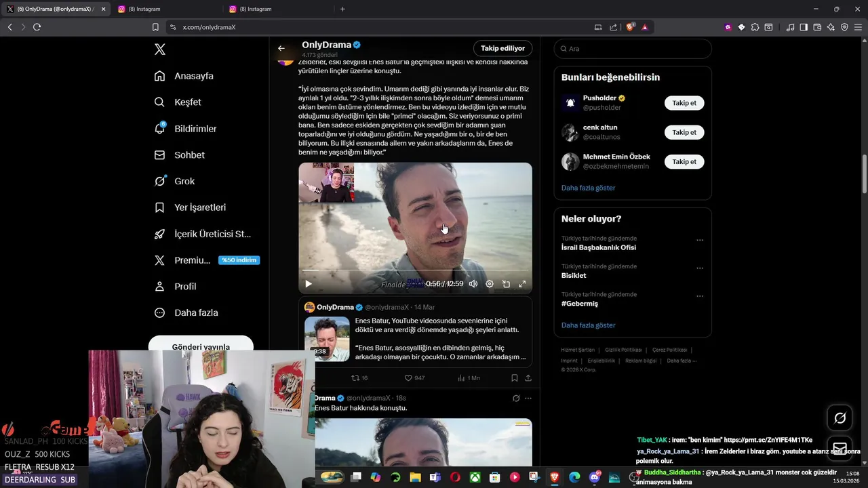
Task: Go back using the profile back arrow
Action: [x=281, y=48]
